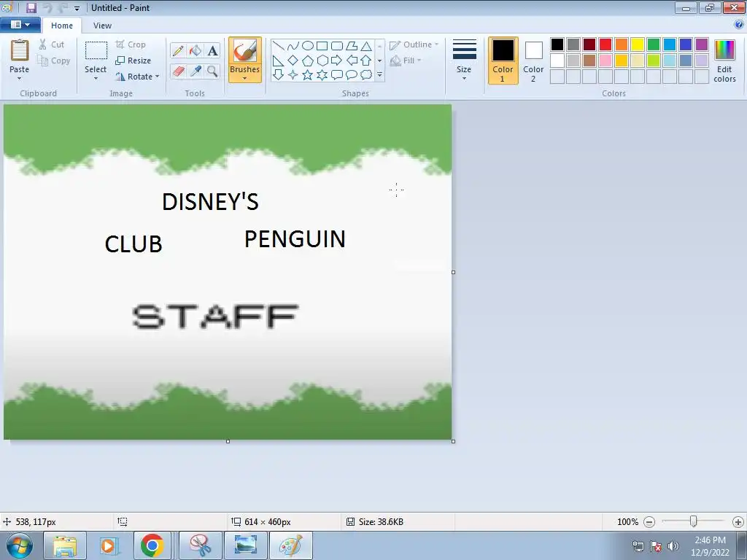Choose the Oval callout shape
This screenshot has height=560, width=747.
352,75
